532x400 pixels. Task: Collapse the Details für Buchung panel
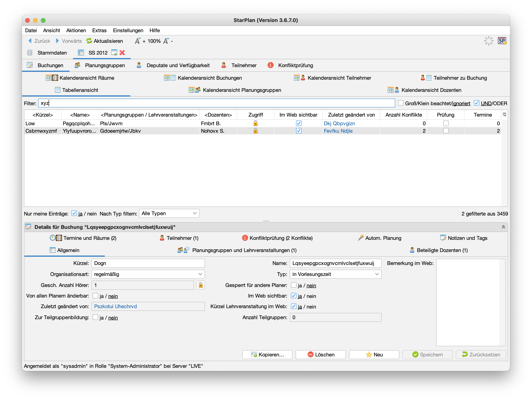503,227
